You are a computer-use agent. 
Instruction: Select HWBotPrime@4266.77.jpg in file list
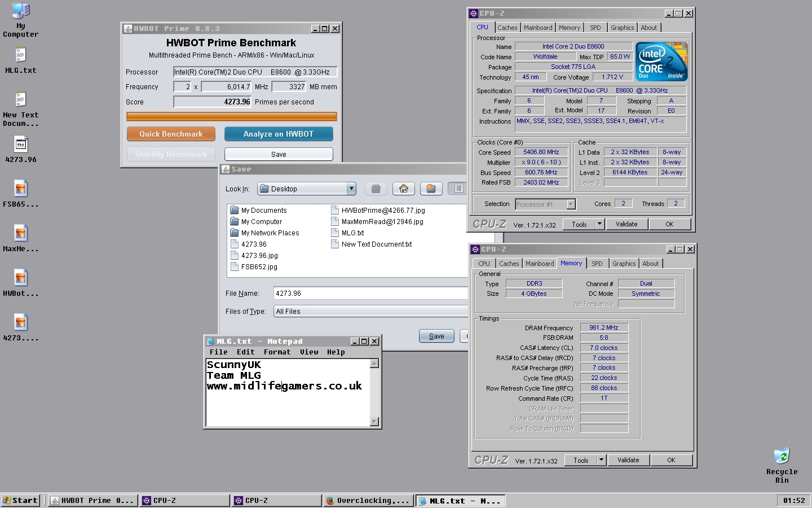pyautogui.click(x=378, y=211)
